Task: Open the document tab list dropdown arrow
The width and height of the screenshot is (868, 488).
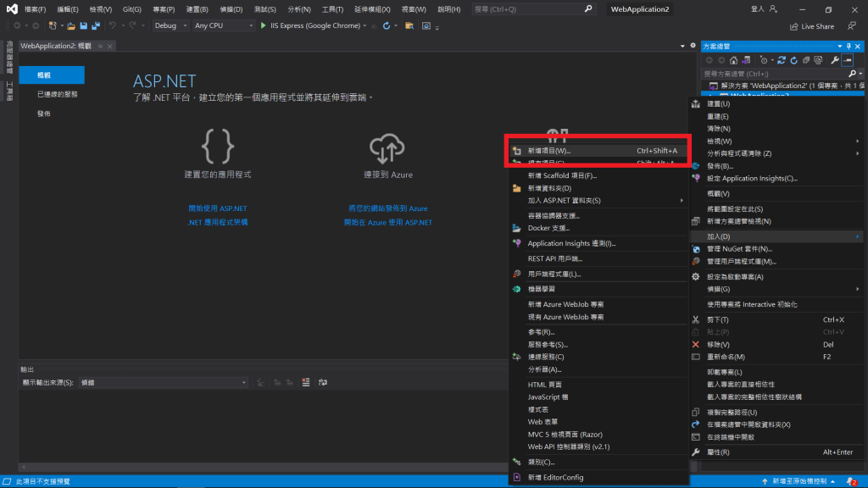Action: (682, 46)
